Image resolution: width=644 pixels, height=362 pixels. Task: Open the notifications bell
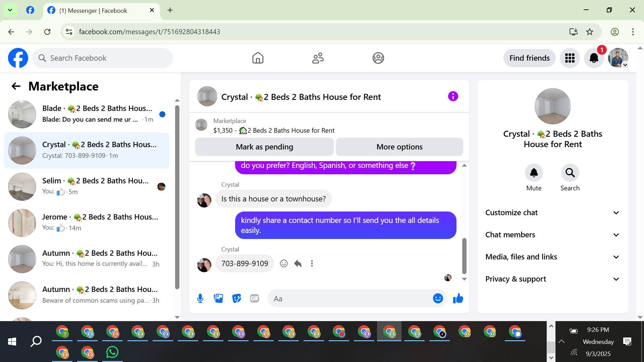[594, 58]
